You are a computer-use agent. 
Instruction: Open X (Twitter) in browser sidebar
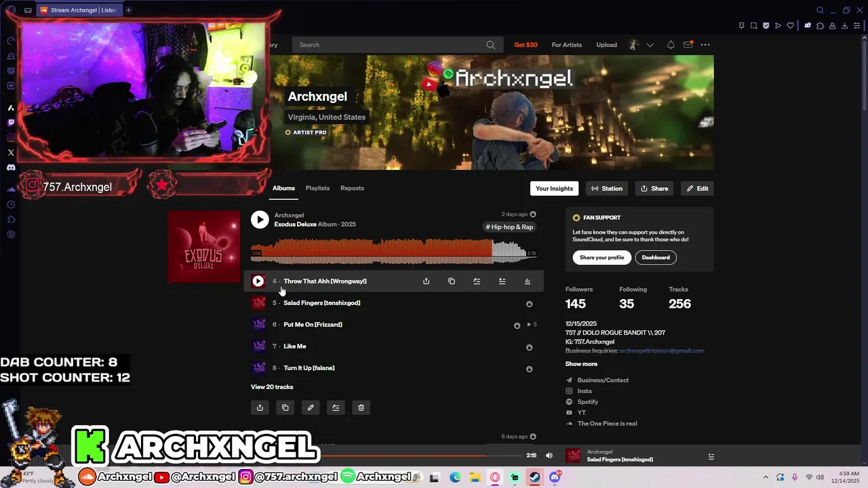point(11,152)
